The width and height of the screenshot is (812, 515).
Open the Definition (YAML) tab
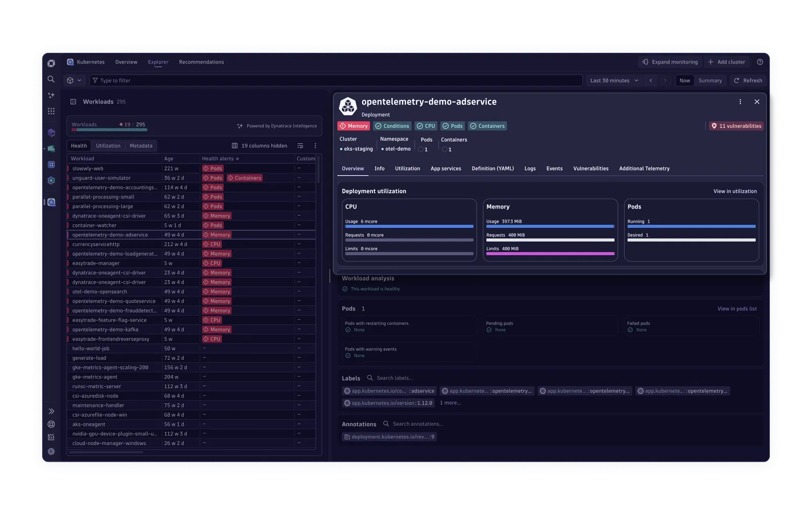492,168
